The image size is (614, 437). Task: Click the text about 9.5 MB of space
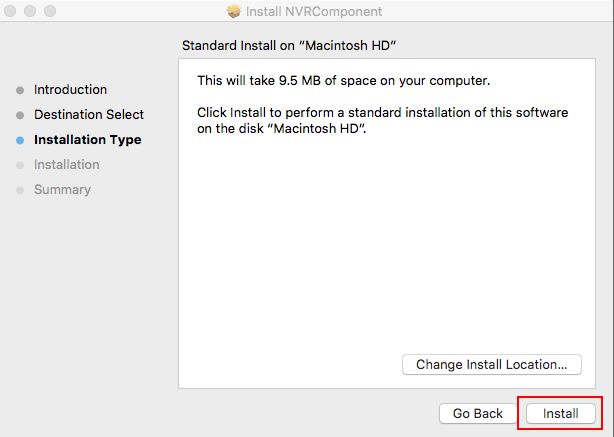click(343, 81)
